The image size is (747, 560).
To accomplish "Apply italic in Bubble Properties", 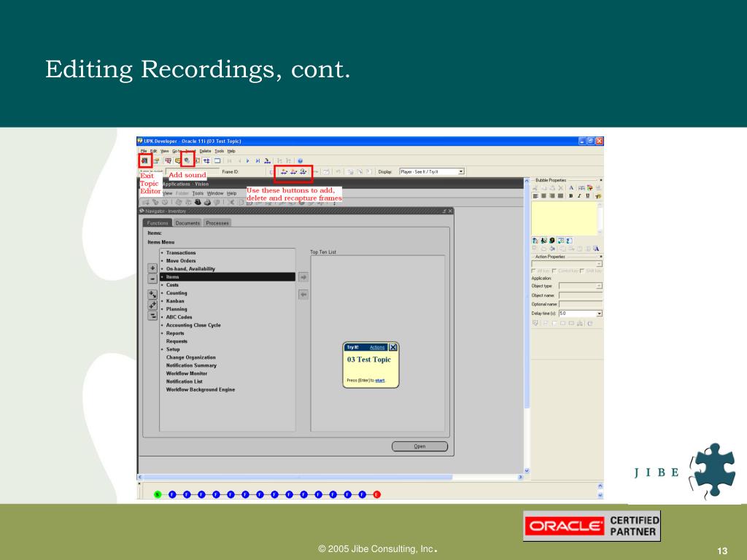I will pos(579,195).
